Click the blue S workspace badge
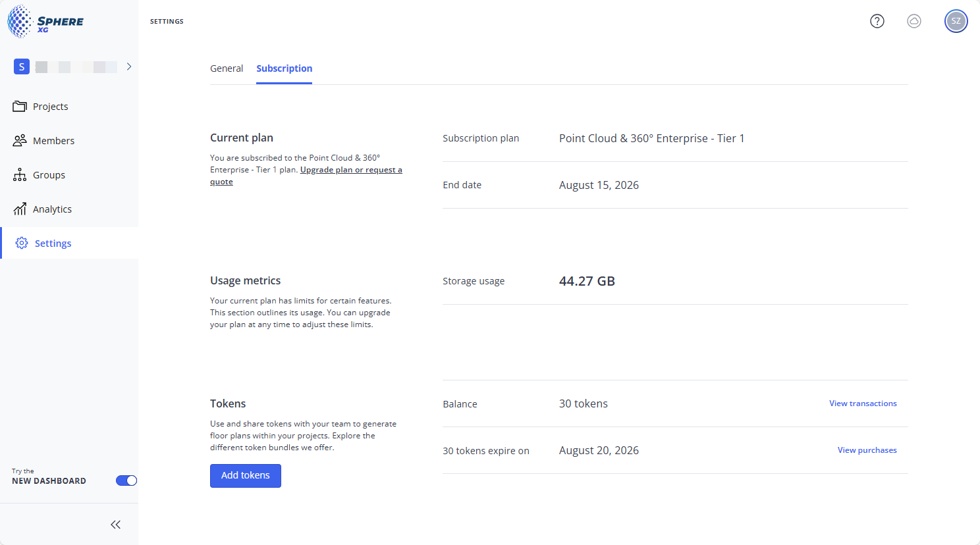The width and height of the screenshot is (980, 545). coord(22,66)
